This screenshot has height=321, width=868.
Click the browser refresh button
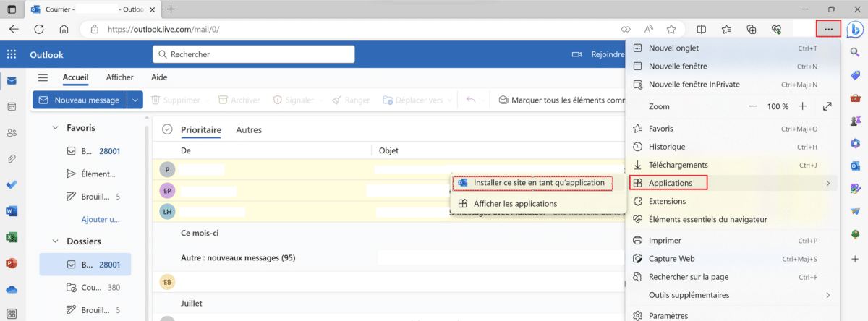(39, 29)
